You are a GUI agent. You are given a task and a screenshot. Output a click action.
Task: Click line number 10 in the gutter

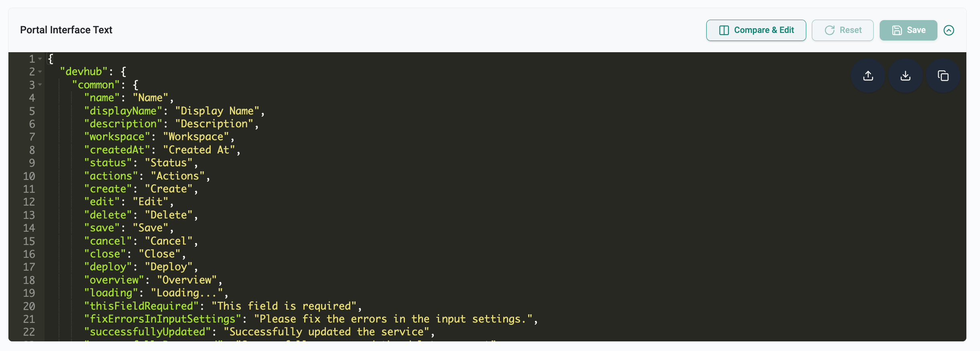click(x=29, y=176)
